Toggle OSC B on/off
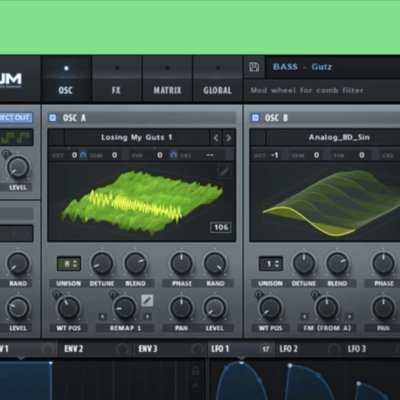 [255, 118]
